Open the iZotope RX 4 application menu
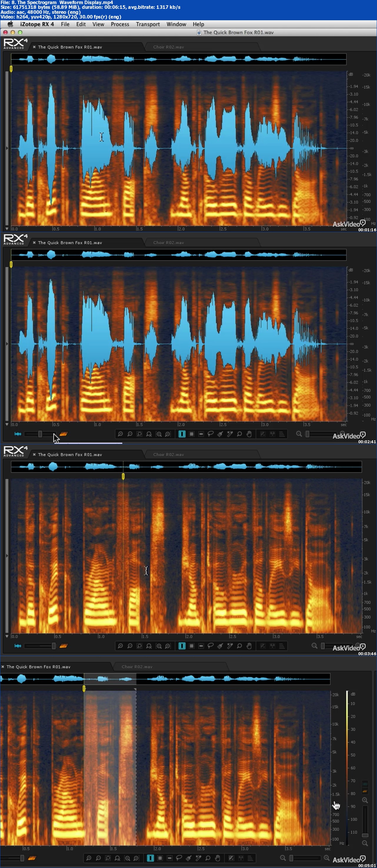Image resolution: width=377 pixels, height=868 pixels. (x=37, y=24)
